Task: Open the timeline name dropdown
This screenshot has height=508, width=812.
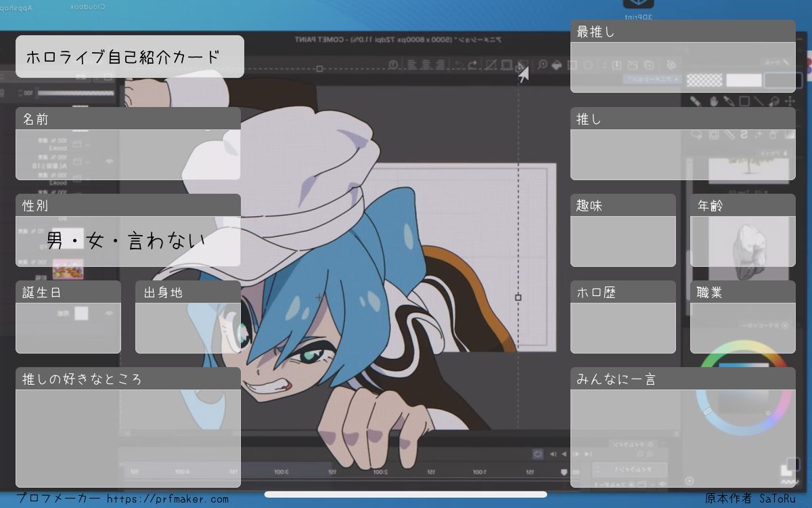Action: (x=629, y=469)
